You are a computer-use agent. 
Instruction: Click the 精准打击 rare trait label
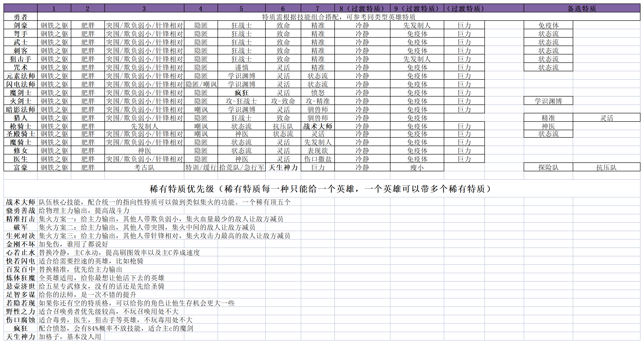[x=21, y=219]
